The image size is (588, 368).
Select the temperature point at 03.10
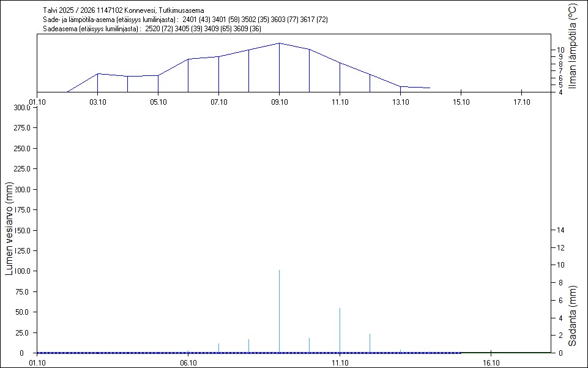(x=98, y=73)
